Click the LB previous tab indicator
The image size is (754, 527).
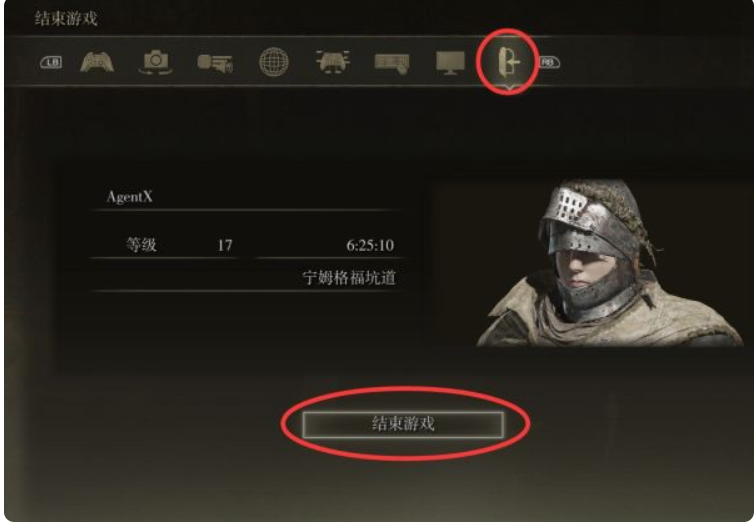[x=51, y=62]
